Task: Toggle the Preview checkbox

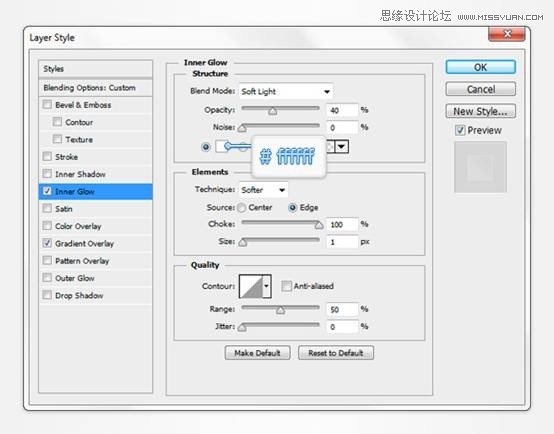Action: tap(460, 130)
